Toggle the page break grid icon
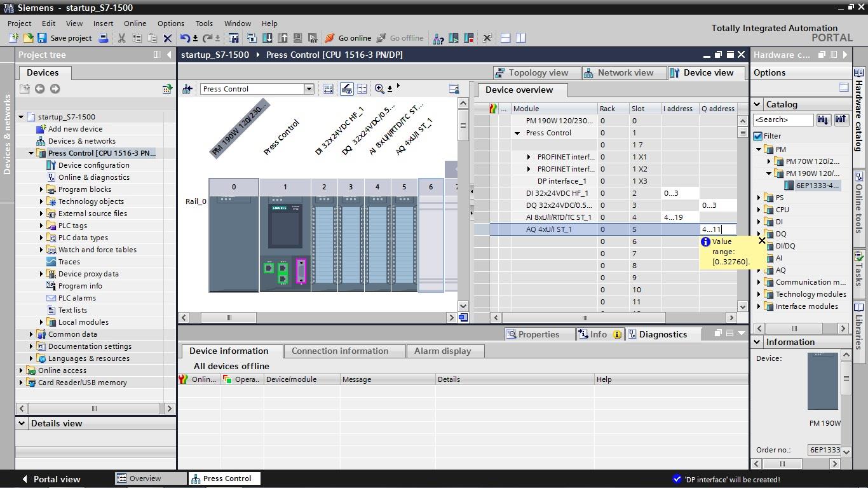Screen dimensions: 868x488 pyautogui.click(x=362, y=89)
